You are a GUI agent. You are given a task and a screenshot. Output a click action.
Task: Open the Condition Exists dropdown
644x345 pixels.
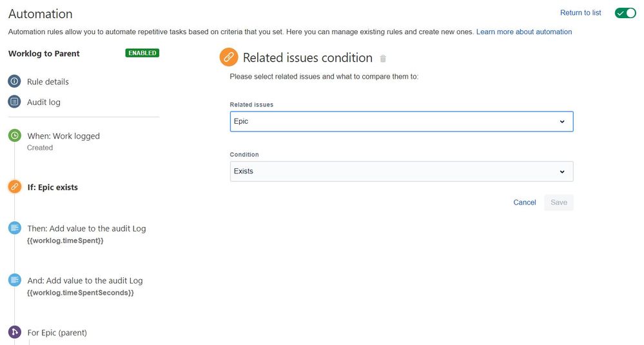(x=401, y=172)
